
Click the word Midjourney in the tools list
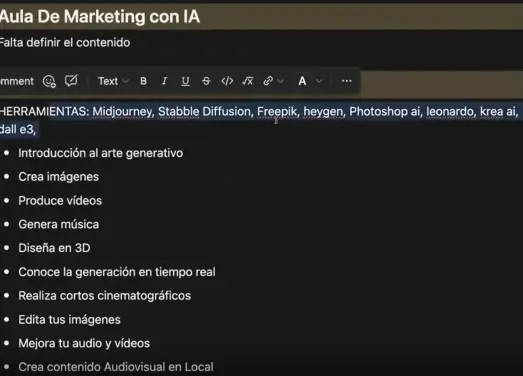tap(123, 111)
